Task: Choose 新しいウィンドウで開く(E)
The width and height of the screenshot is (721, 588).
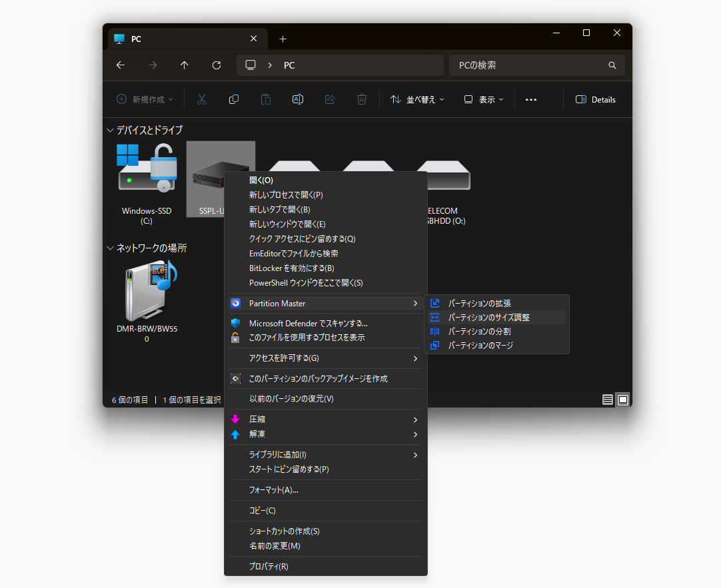Action: 326,224
